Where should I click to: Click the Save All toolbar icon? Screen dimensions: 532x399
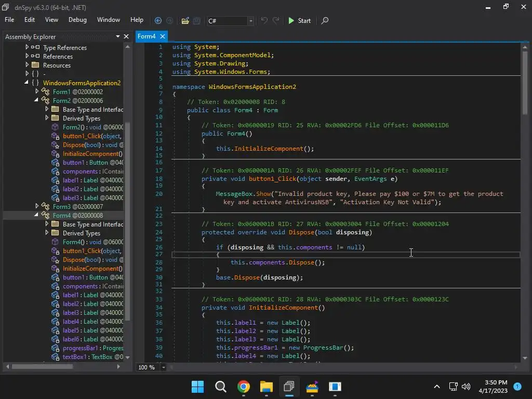(x=197, y=21)
